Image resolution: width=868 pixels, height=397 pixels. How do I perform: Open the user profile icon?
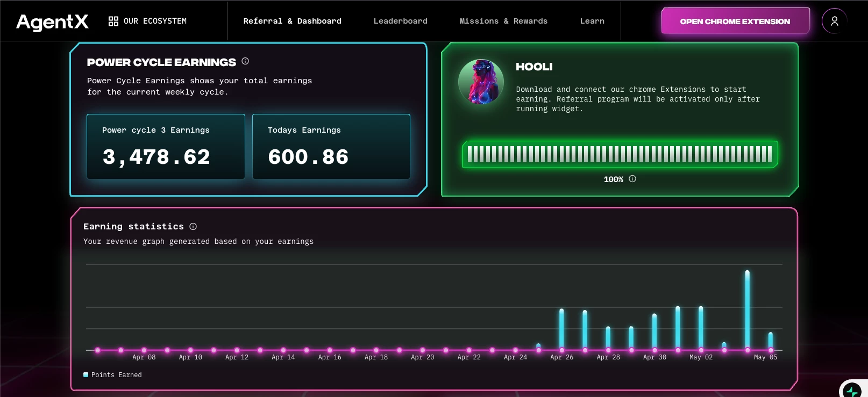pyautogui.click(x=834, y=21)
